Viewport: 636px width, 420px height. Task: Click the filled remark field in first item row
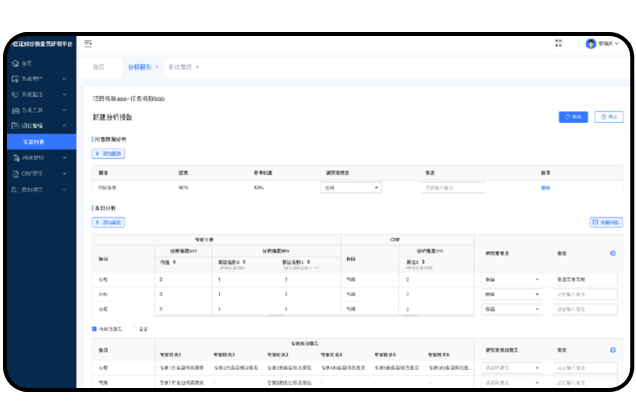[x=585, y=280]
